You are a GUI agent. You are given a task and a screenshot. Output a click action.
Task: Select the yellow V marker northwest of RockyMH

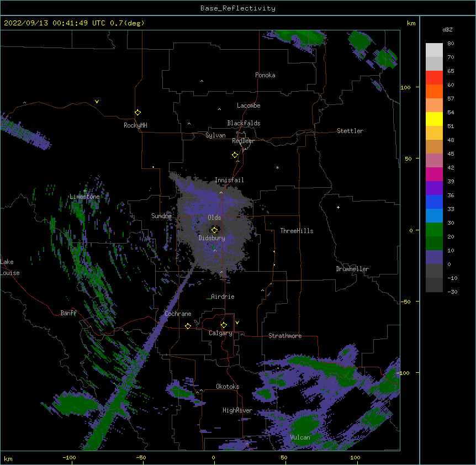click(97, 102)
